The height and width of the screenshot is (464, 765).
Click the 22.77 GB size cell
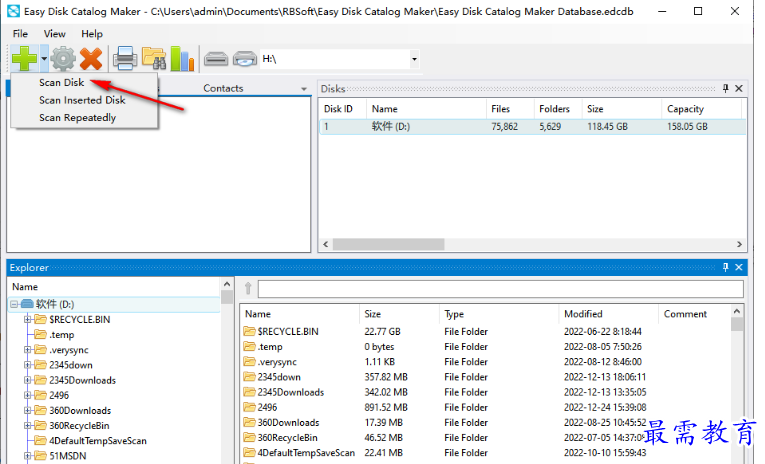[382, 332]
